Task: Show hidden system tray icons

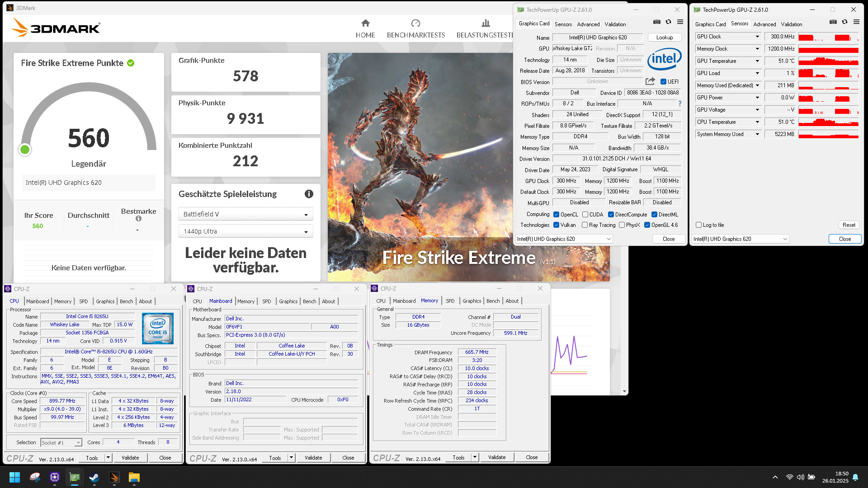Action: [x=775, y=477]
